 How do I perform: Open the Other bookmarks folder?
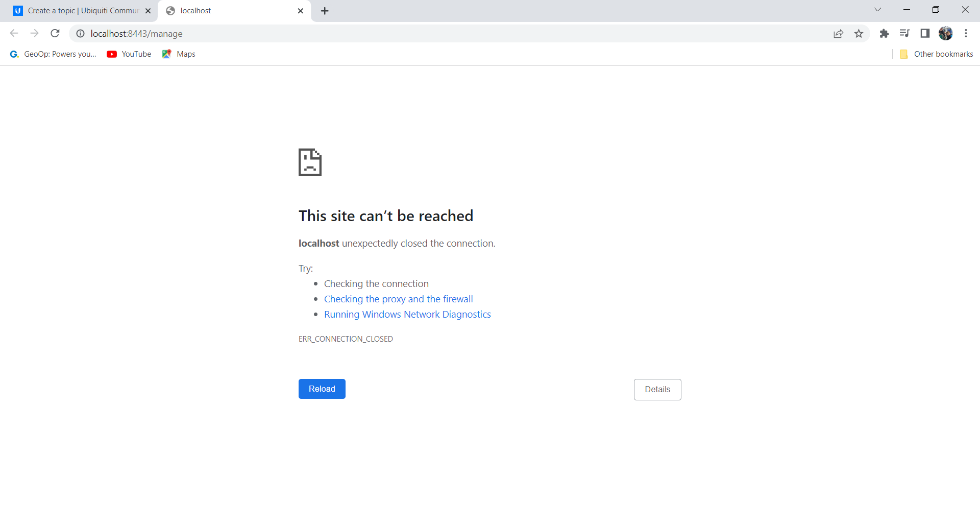937,54
